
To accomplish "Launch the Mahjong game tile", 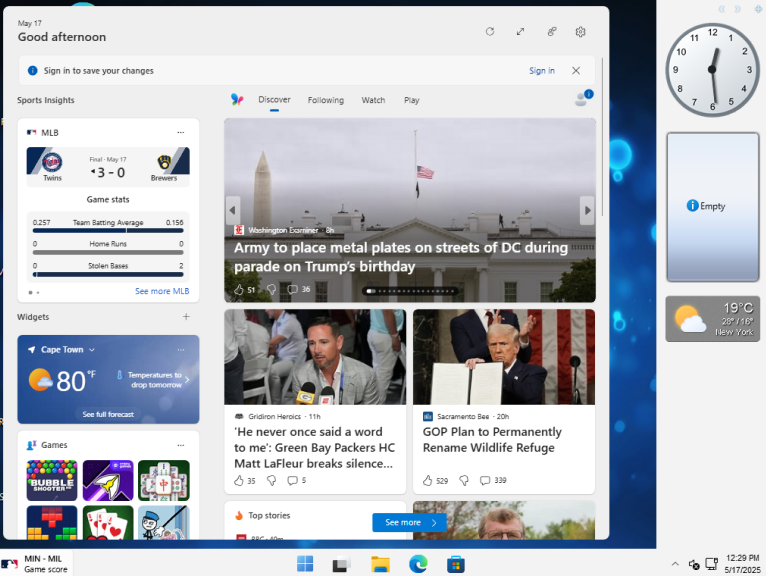I will pyautogui.click(x=164, y=480).
